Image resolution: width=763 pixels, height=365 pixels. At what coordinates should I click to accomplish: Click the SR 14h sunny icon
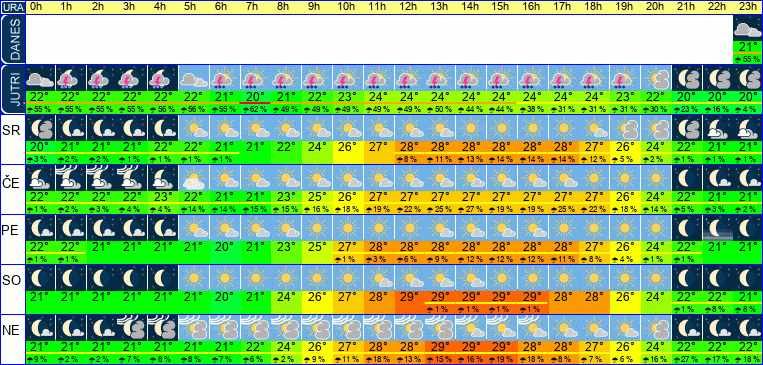click(x=471, y=128)
